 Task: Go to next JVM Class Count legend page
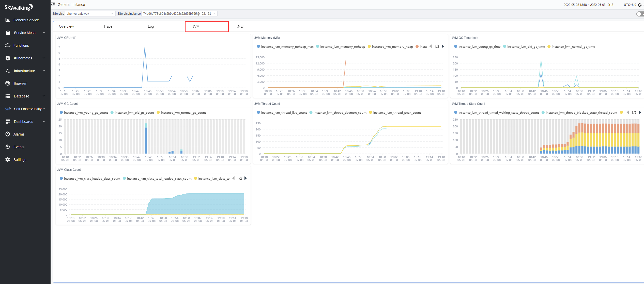(246, 178)
